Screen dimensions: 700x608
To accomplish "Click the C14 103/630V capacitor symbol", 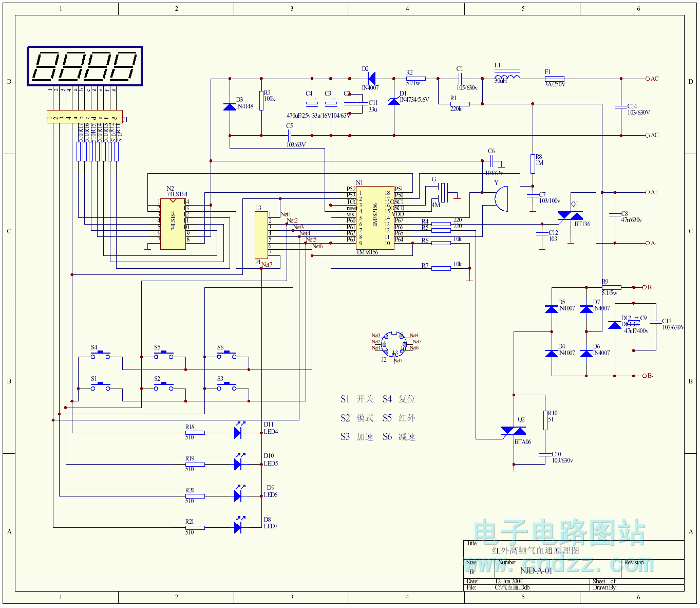I will [x=621, y=107].
